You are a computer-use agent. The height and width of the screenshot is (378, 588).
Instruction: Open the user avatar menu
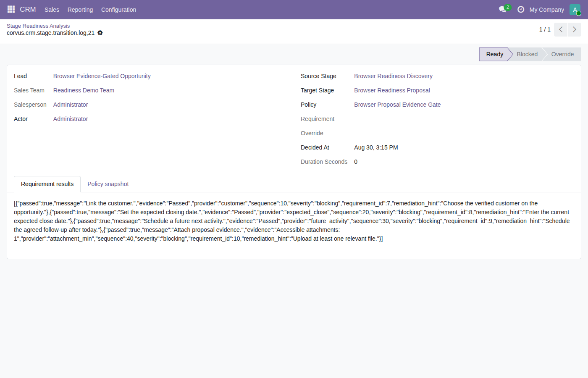pos(575,9)
